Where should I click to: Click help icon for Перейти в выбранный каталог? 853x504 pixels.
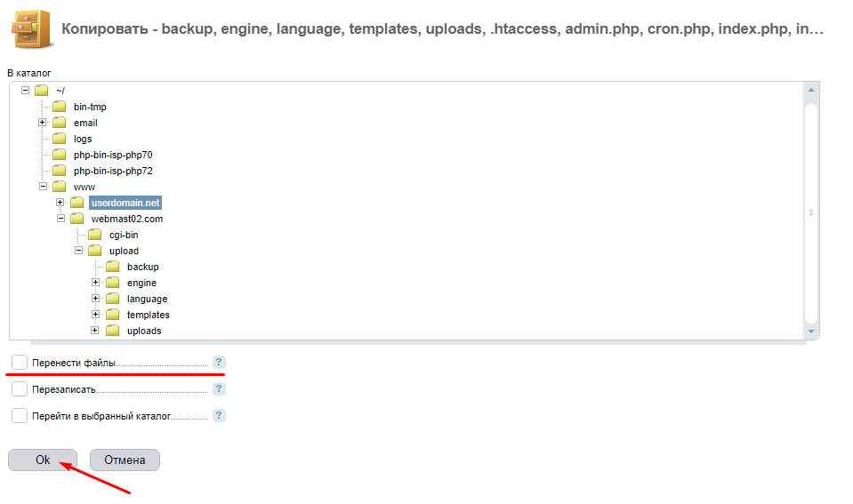[x=219, y=415]
